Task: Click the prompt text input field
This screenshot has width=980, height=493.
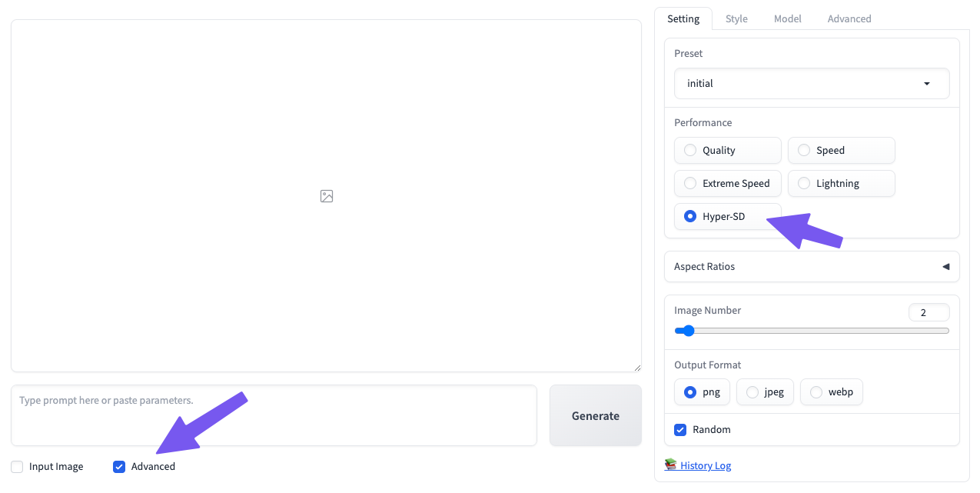Action: tap(274, 415)
